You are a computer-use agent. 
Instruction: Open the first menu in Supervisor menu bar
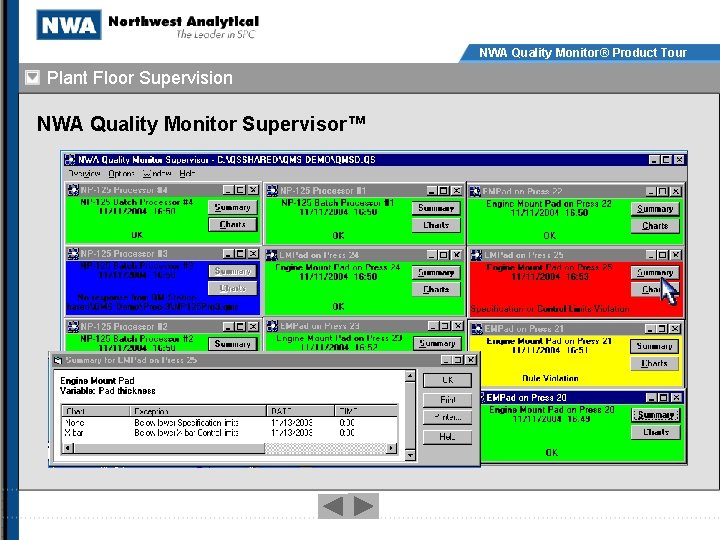(x=84, y=174)
